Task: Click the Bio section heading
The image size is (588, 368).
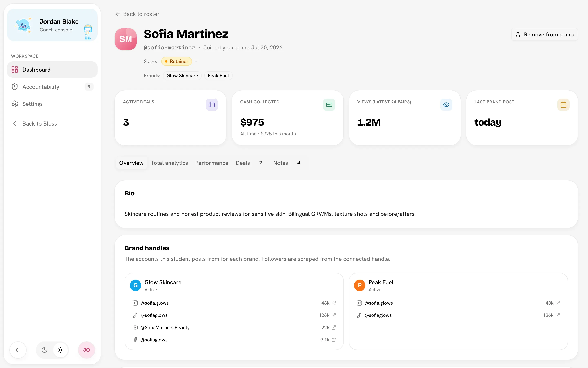Action: tap(129, 193)
